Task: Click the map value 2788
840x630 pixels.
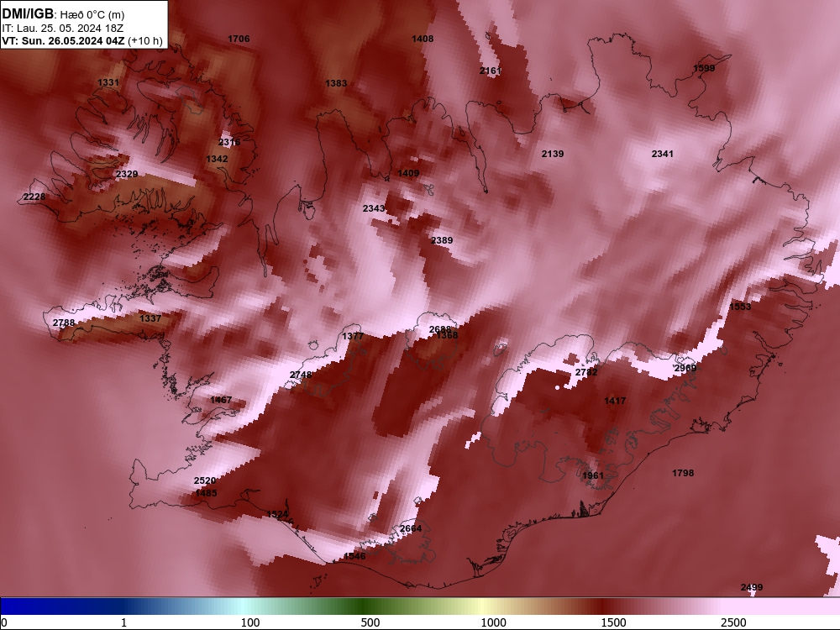Action: [64, 323]
